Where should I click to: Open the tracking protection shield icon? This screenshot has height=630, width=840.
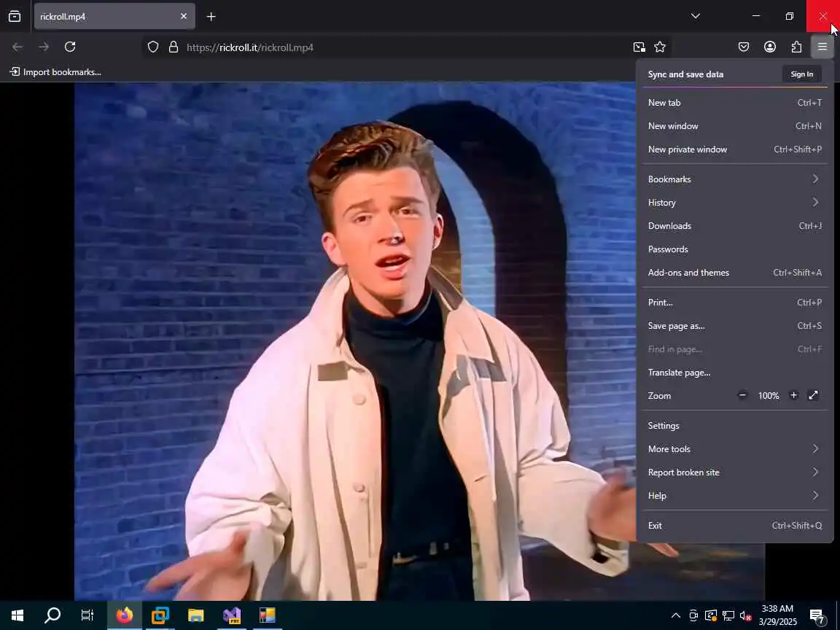pyautogui.click(x=153, y=47)
